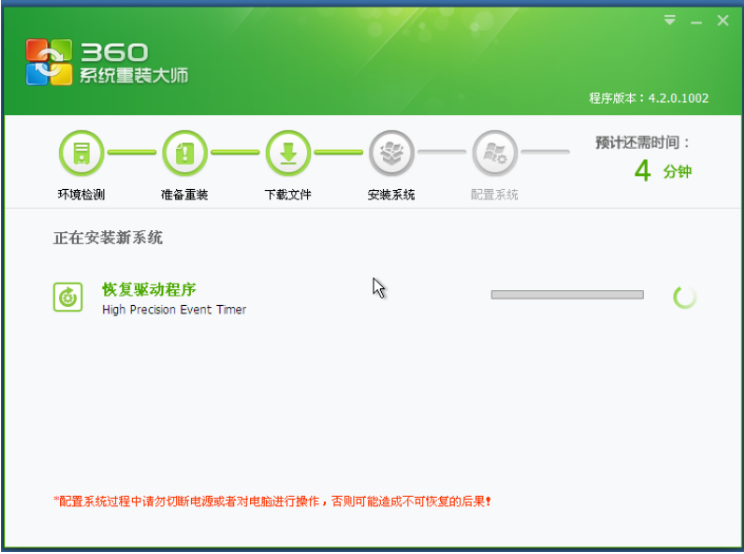Click the 预计还需时间 label

click(642, 142)
